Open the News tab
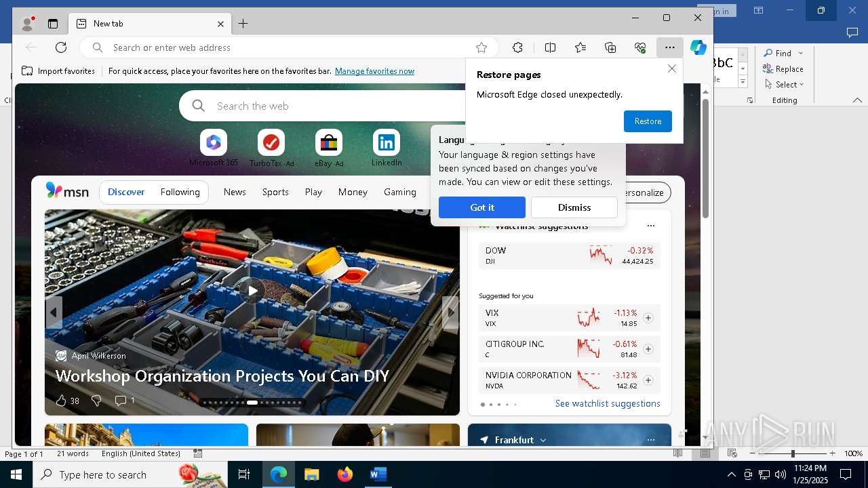 pyautogui.click(x=235, y=192)
